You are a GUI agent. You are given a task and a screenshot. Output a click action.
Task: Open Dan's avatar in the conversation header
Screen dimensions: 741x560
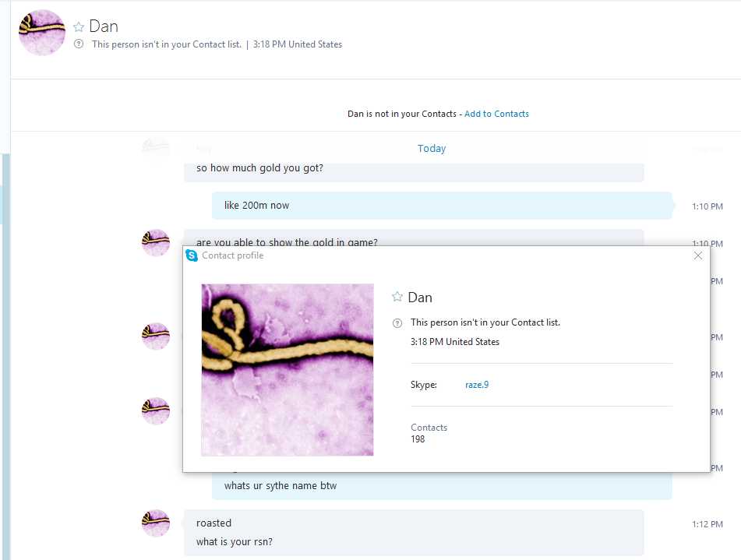(42, 33)
